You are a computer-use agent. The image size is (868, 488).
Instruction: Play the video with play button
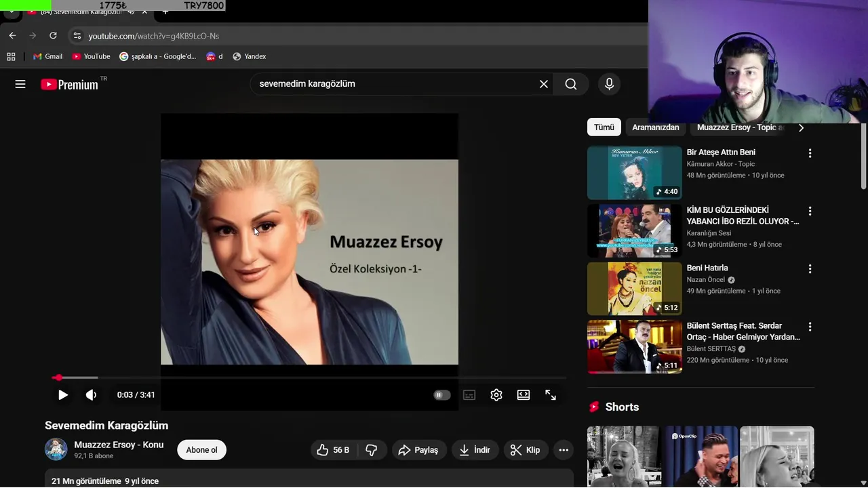(62, 394)
